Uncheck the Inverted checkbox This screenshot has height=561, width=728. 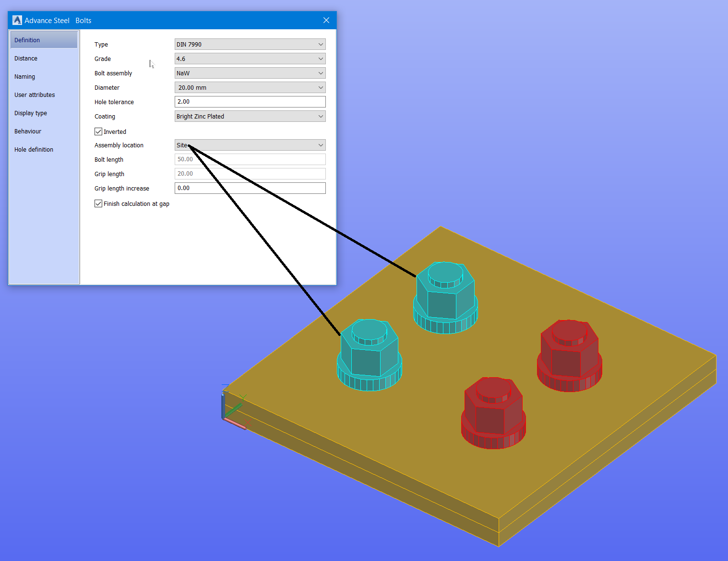[98, 131]
